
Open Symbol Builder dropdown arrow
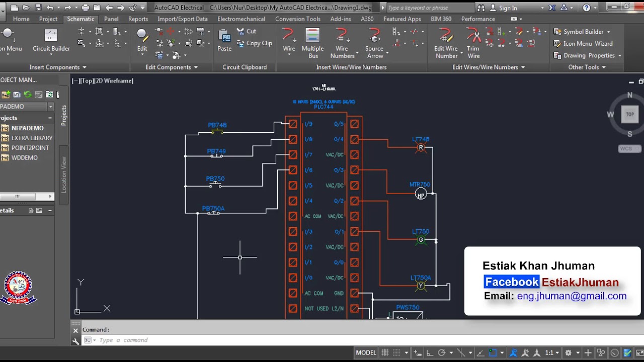(x=608, y=32)
